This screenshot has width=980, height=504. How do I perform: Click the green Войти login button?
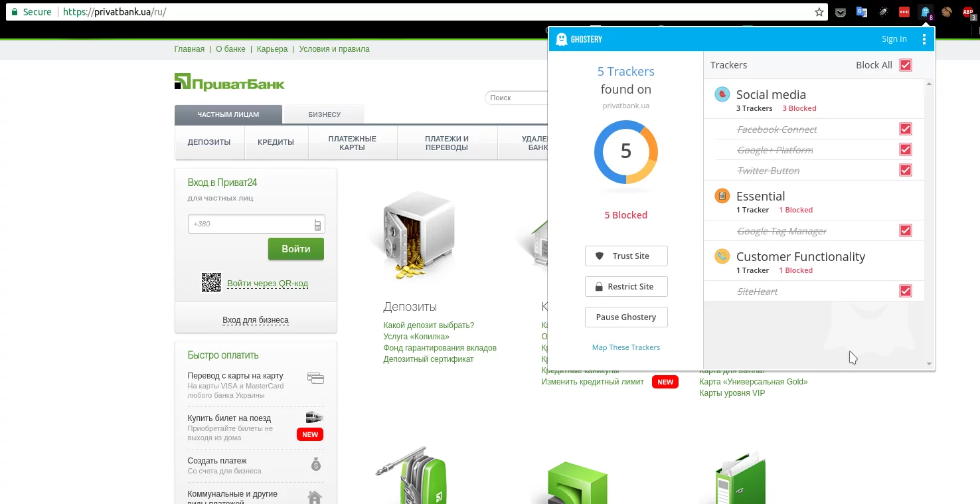coord(296,249)
